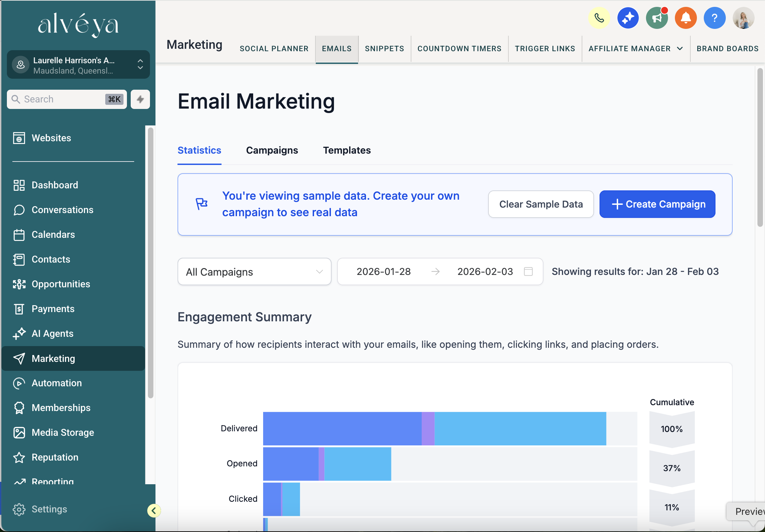Open Contacts in the sidebar
Image resolution: width=765 pixels, height=532 pixels.
pyautogui.click(x=73, y=259)
